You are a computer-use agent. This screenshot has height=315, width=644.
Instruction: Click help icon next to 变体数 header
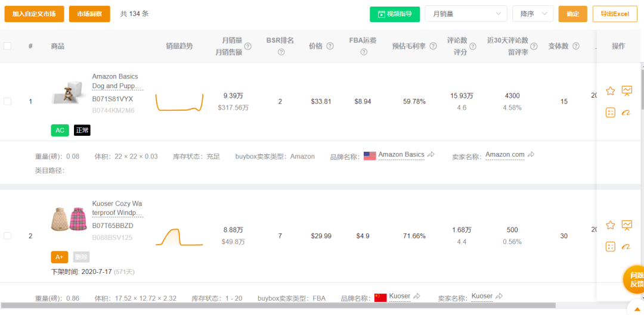[576, 46]
